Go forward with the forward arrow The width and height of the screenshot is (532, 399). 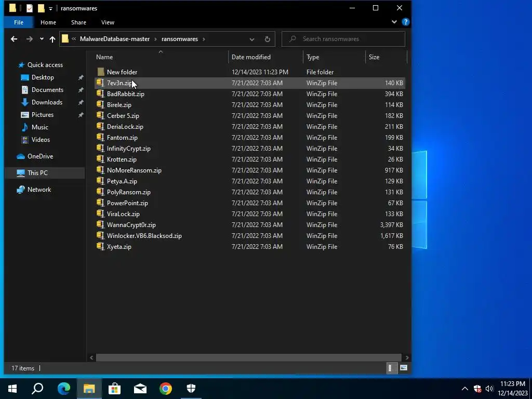tap(30, 39)
